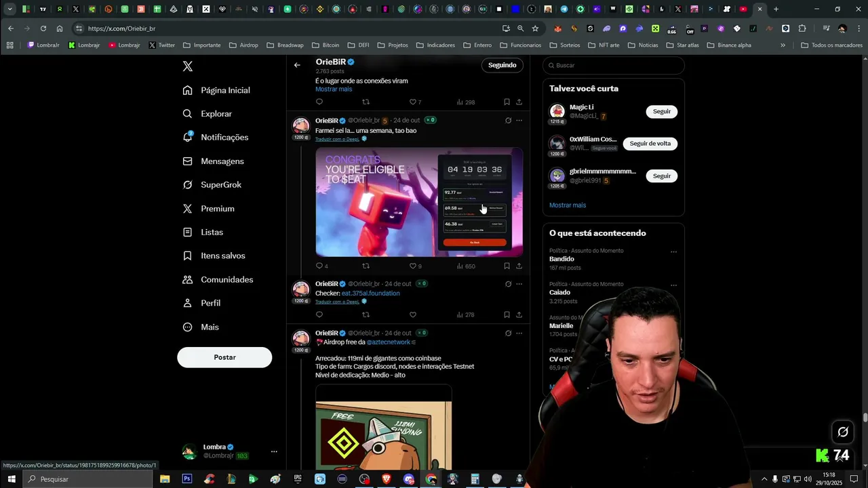Open Listas in the sidebar
868x488 pixels.
pos(203,232)
